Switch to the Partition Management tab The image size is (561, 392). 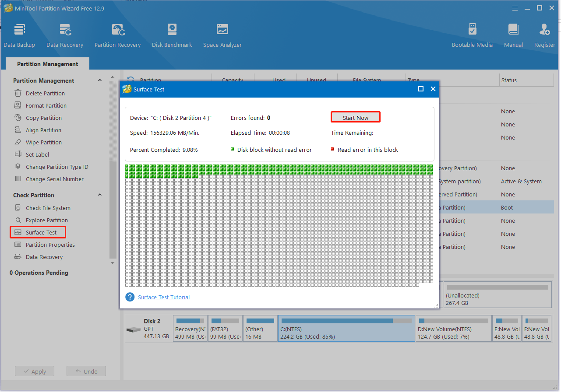(48, 64)
